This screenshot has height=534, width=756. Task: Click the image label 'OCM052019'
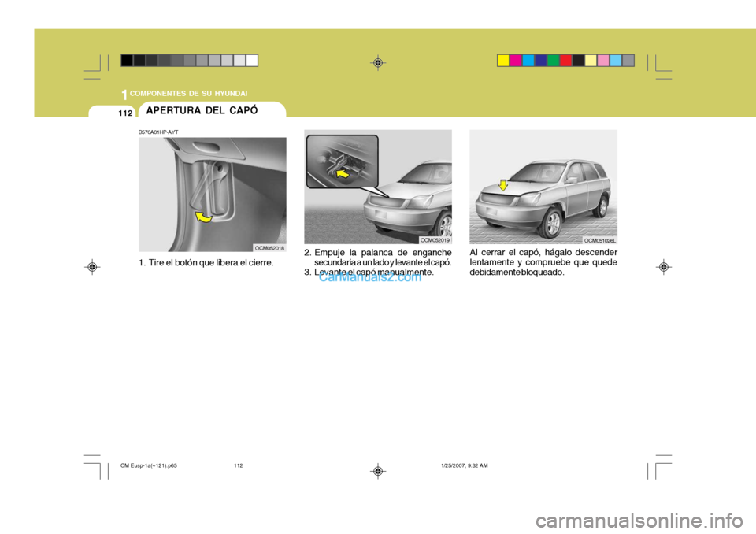coord(435,240)
